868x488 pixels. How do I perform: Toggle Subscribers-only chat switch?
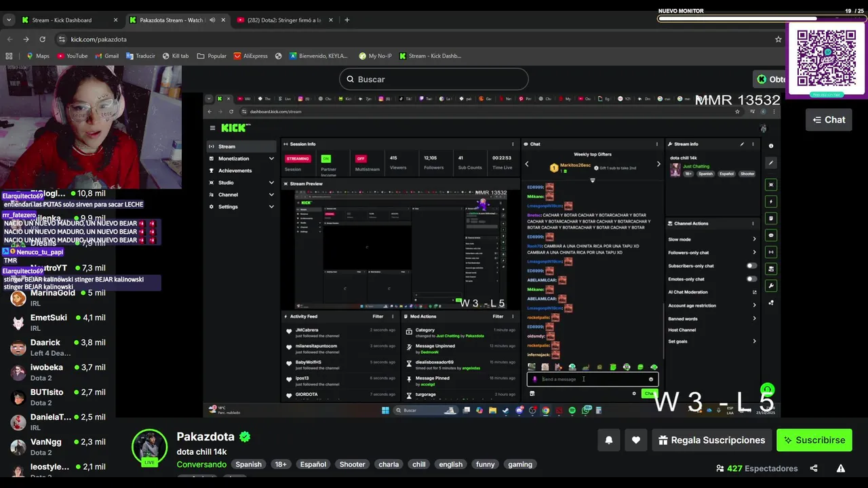tap(751, 266)
